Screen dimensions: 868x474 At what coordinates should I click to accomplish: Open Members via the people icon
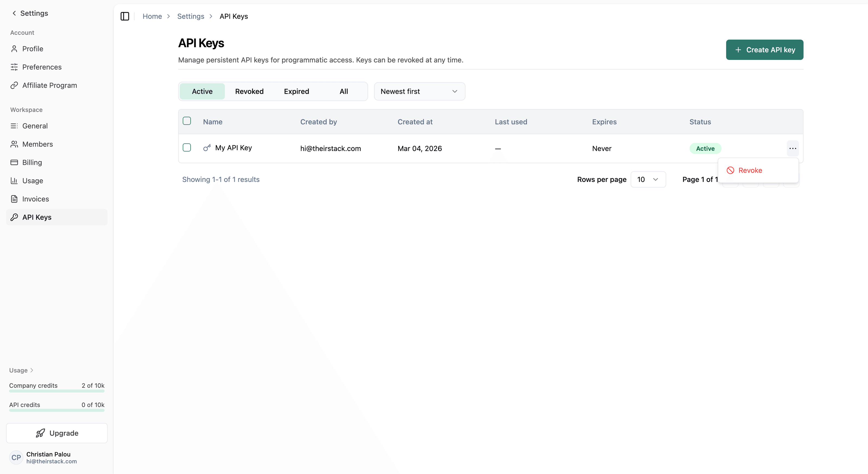pyautogui.click(x=14, y=144)
